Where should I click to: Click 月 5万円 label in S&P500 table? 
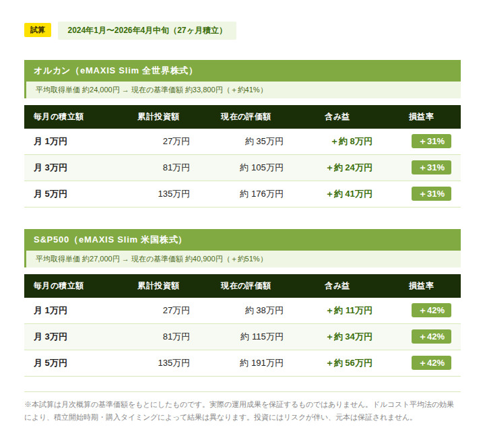51,363
